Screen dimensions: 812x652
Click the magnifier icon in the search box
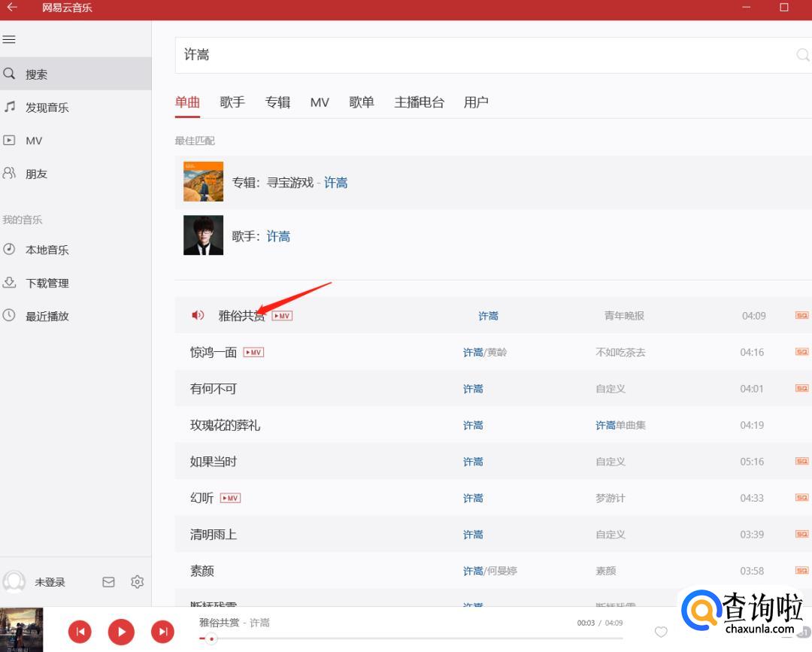click(x=803, y=55)
